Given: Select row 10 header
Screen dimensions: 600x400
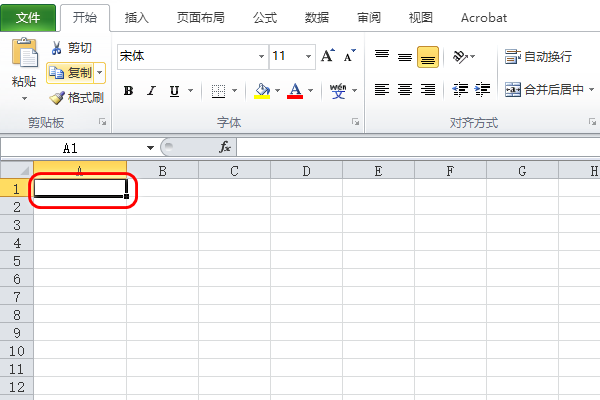Looking at the screenshot, I should [x=17, y=351].
